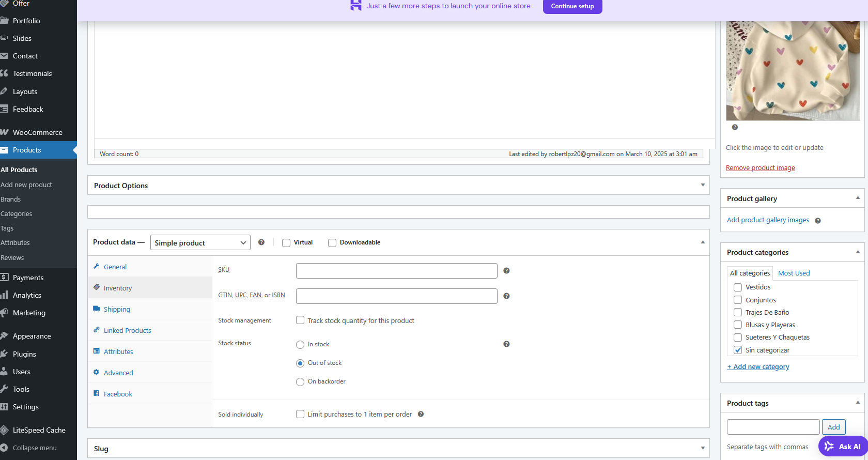This screenshot has width=868, height=460.
Task: Open the Ask AI assistant button
Action: 843,447
